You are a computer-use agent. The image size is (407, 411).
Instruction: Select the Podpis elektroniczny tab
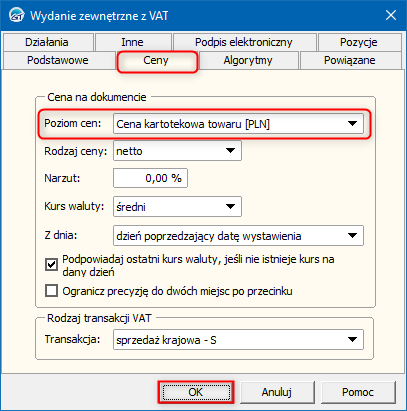point(244,42)
